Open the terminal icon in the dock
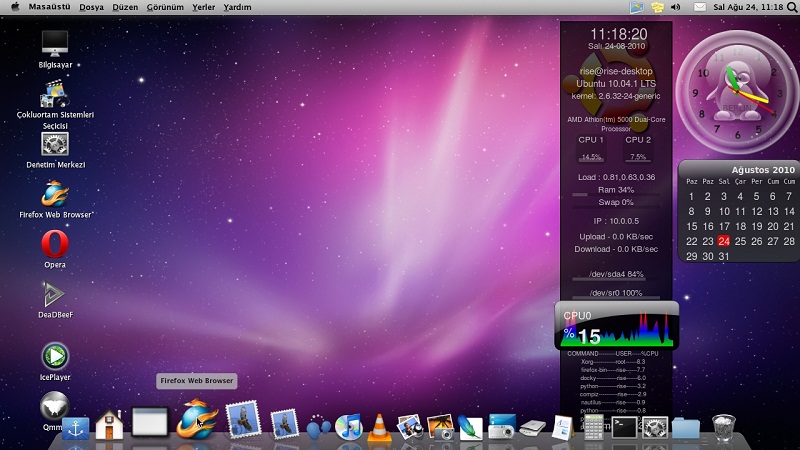Screen dimensions: 800x450 coord(624,428)
